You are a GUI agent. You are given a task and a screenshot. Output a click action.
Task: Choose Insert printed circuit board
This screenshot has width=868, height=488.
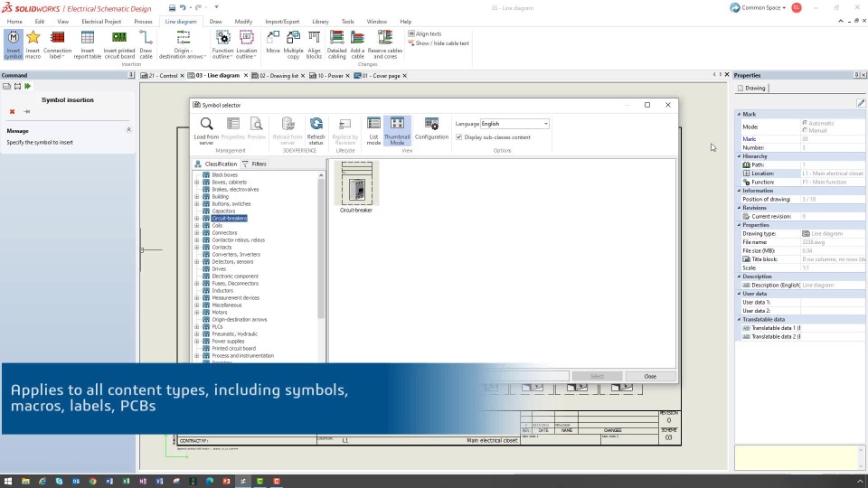pos(119,44)
